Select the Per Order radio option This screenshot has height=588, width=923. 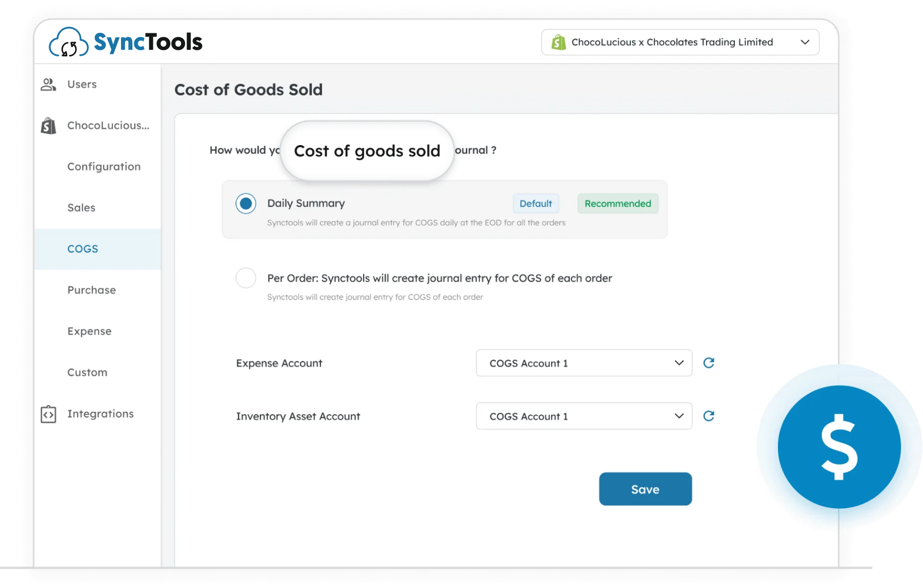click(246, 278)
